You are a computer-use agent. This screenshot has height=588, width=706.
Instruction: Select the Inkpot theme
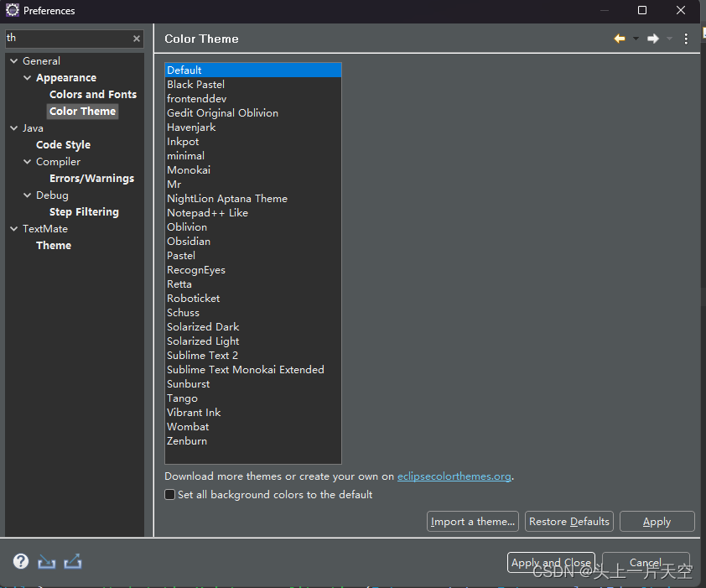pos(253,142)
